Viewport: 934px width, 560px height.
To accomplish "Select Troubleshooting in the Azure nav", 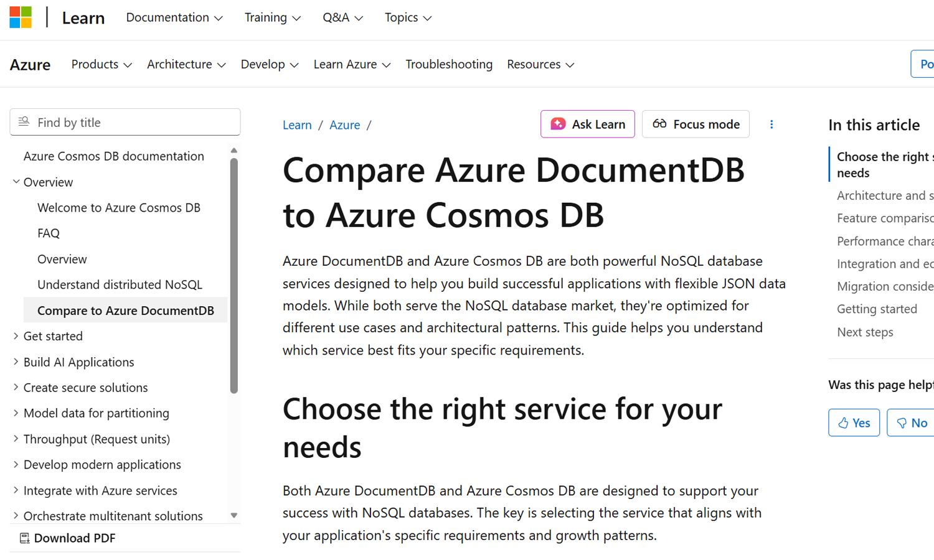I will click(448, 64).
